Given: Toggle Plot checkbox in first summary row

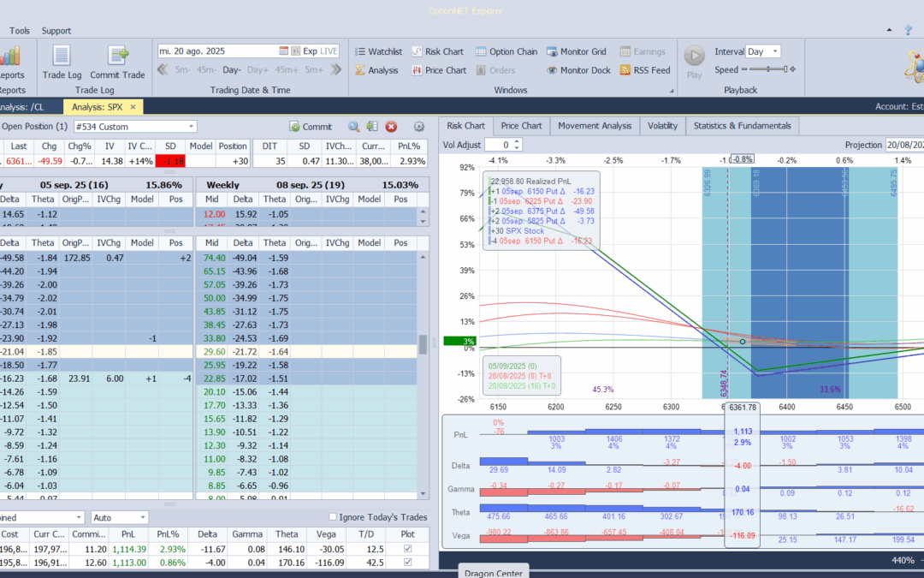Looking at the screenshot, I should (x=406, y=549).
